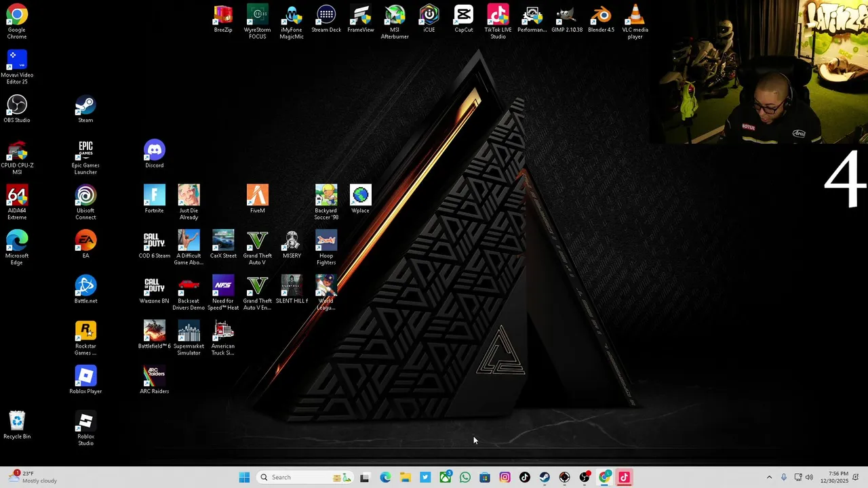Select the Fortnite desktop icon
Viewport: 868px width, 488px height.
point(154,199)
